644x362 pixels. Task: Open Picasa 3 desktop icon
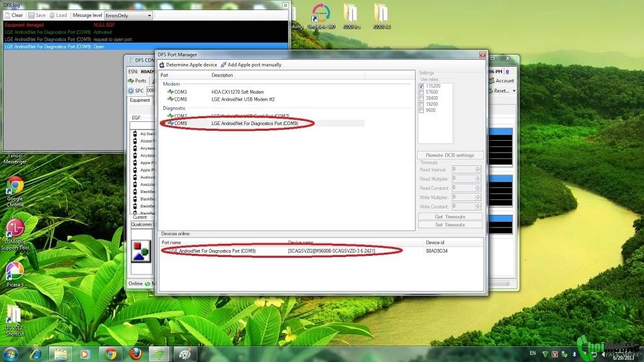15,275
